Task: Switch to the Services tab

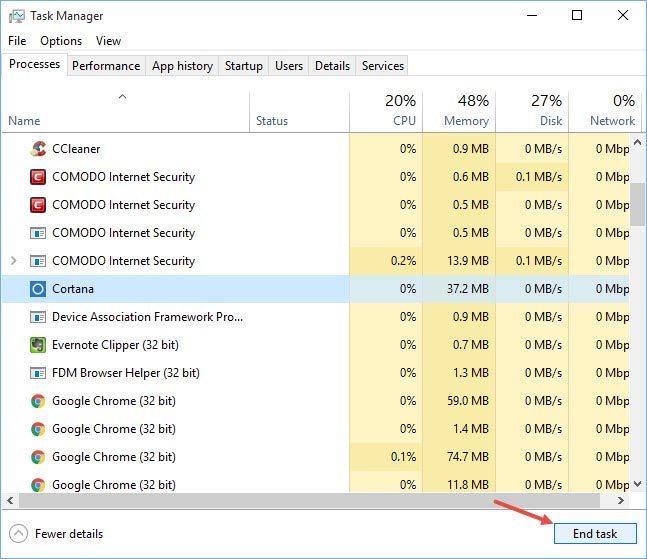Action: pos(383,66)
